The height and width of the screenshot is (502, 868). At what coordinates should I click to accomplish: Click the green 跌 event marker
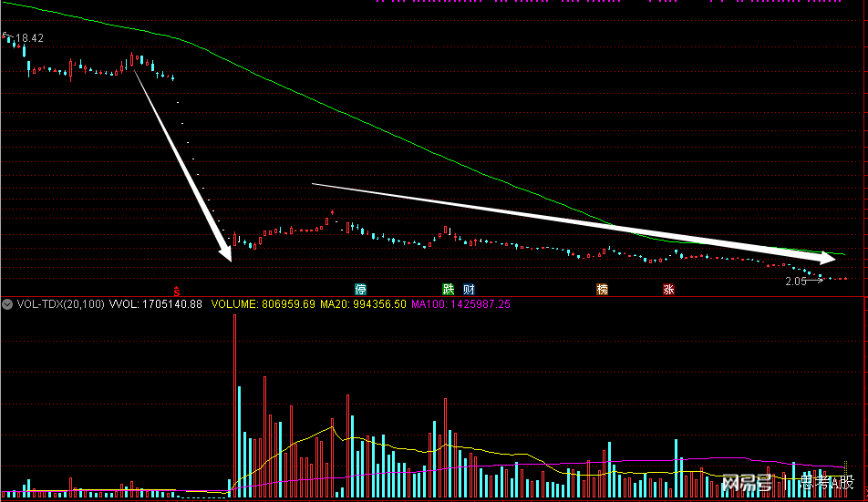pos(448,290)
